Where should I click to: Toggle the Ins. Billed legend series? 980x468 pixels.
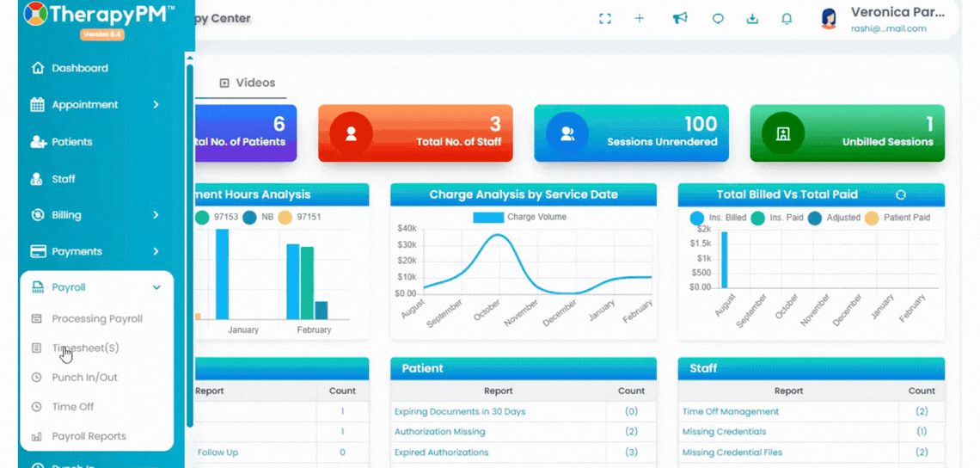718,218
